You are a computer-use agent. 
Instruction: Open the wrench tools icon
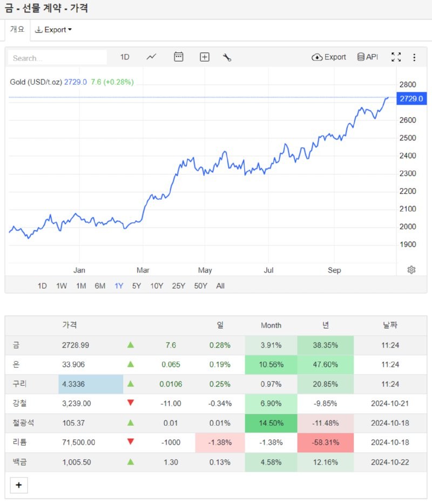pyautogui.click(x=227, y=58)
